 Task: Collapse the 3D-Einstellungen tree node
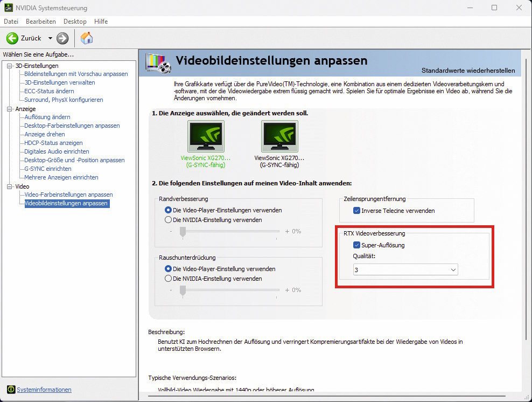(x=10, y=66)
